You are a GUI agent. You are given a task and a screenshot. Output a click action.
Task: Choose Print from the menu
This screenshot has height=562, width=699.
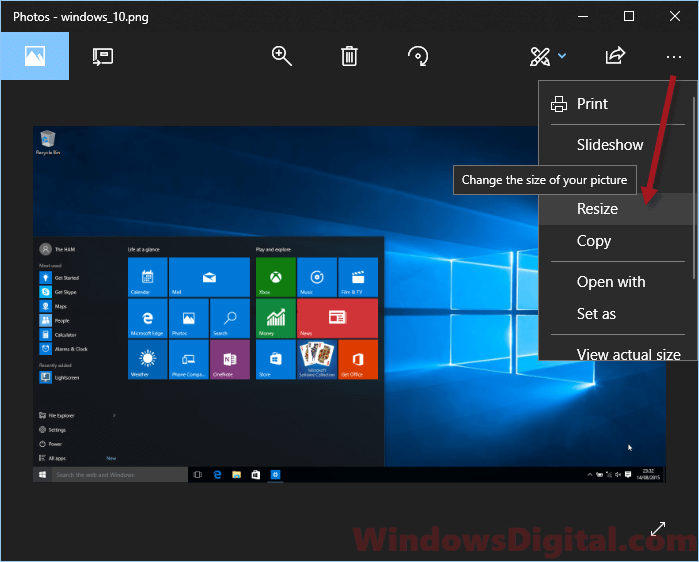click(616, 104)
